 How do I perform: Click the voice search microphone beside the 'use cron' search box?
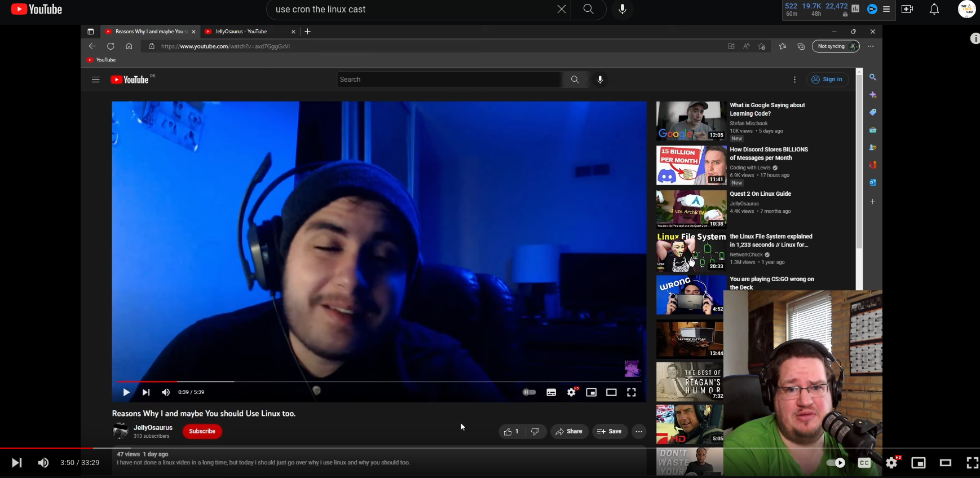point(622,9)
